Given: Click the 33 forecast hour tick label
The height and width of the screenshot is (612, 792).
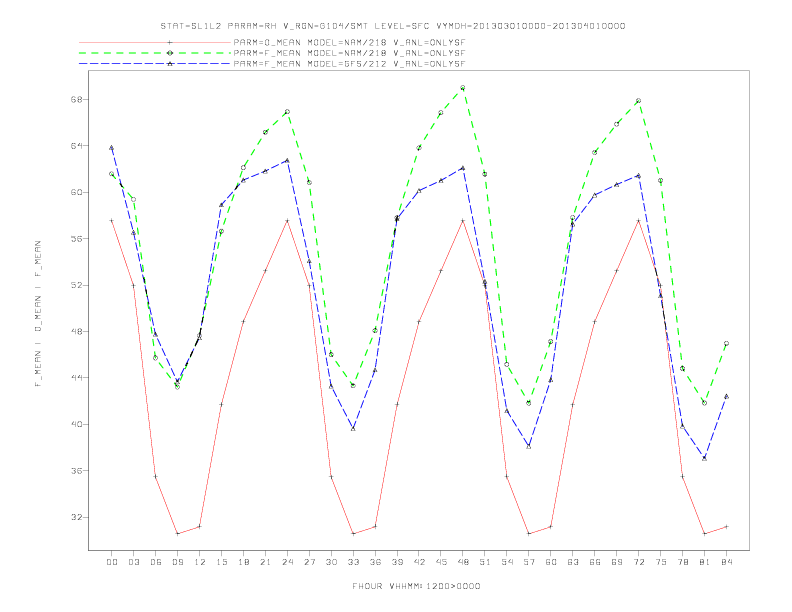Looking at the screenshot, I should click(x=353, y=562).
